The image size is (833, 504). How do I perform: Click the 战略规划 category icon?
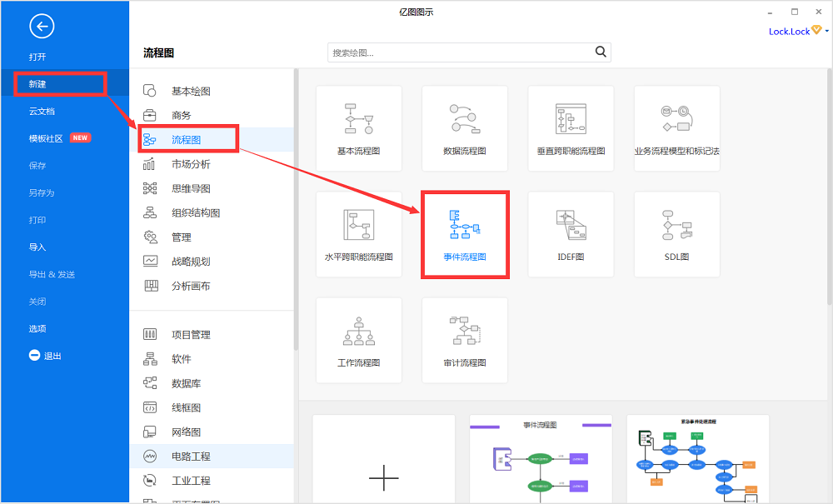coord(150,262)
